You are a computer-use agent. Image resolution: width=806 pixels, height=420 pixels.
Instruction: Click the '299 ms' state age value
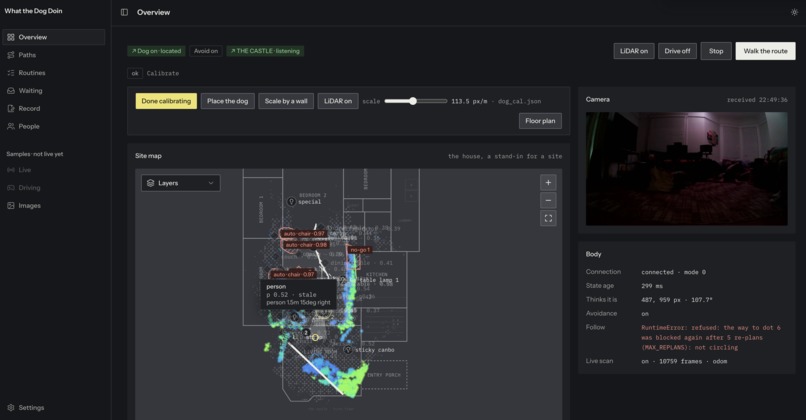tap(652, 286)
